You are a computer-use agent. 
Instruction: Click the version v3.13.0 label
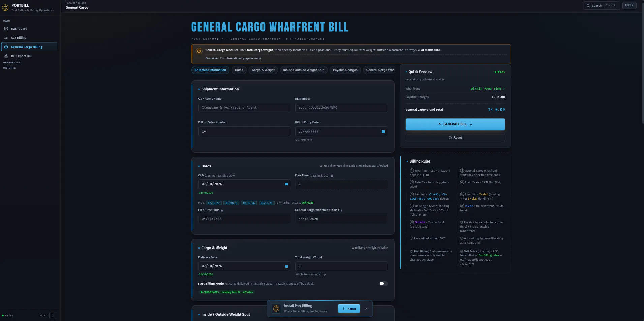[x=43, y=315]
